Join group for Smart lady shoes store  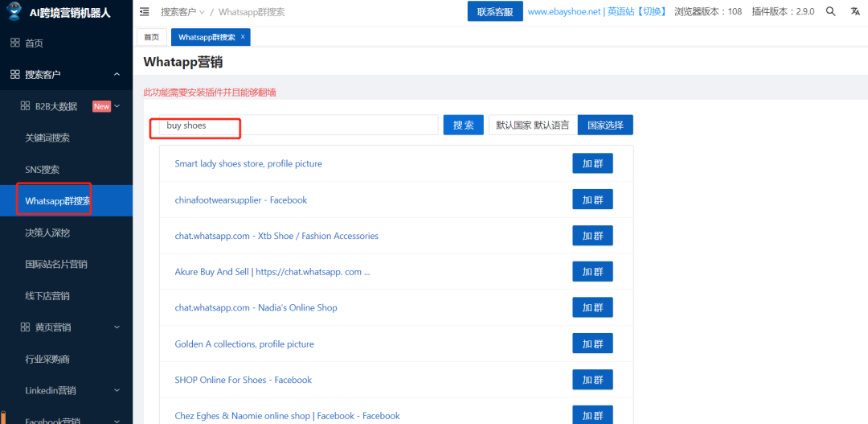(x=592, y=163)
